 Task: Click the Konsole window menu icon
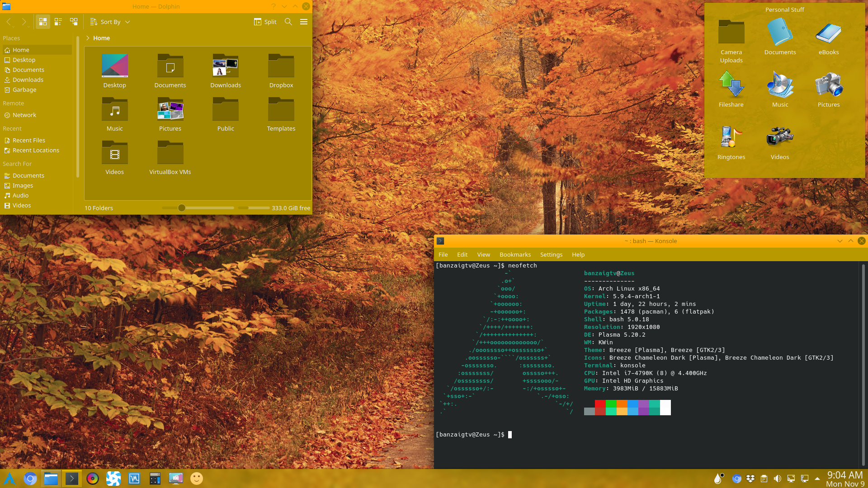click(x=440, y=241)
